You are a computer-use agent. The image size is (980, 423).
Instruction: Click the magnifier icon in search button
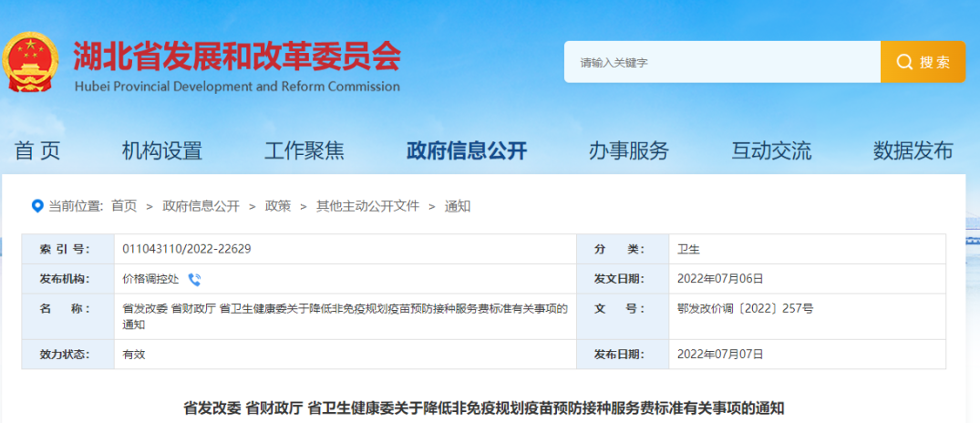click(904, 62)
